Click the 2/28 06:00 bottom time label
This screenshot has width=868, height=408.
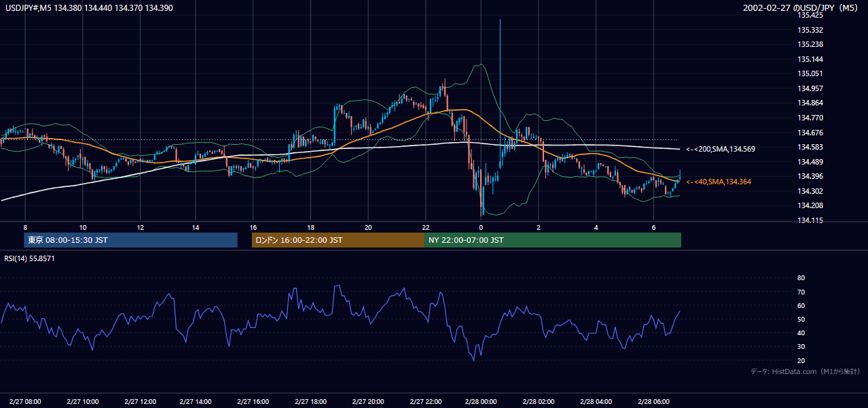click(653, 401)
